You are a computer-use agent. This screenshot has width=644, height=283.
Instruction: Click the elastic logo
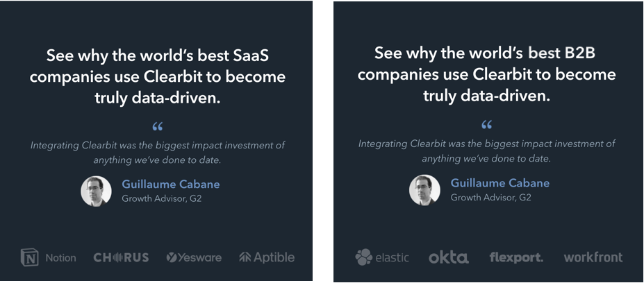coord(382,257)
